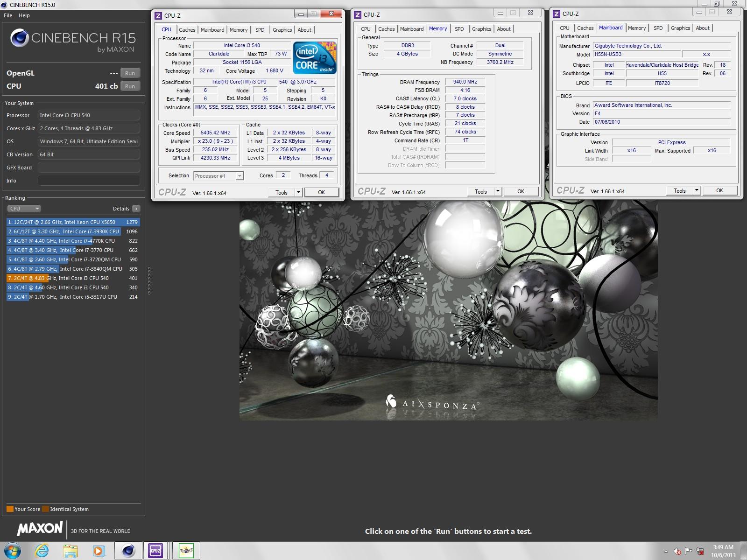Screen dimensions: 747x560
Task: Open the Caches tab in first CPU-Z window
Action: pos(187,30)
